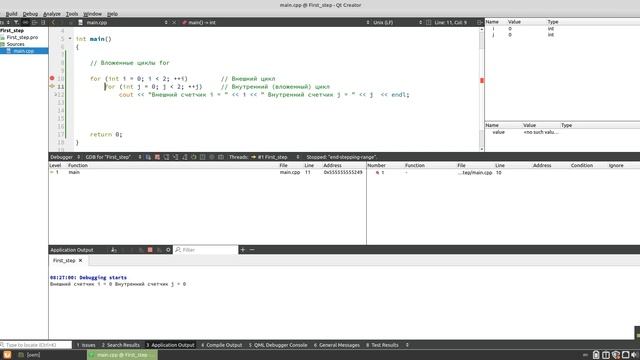Image resolution: width=640 pixels, height=360 pixels.
Task: Toggle Operate by Instruction icon
Action: pyautogui.click(x=202, y=157)
